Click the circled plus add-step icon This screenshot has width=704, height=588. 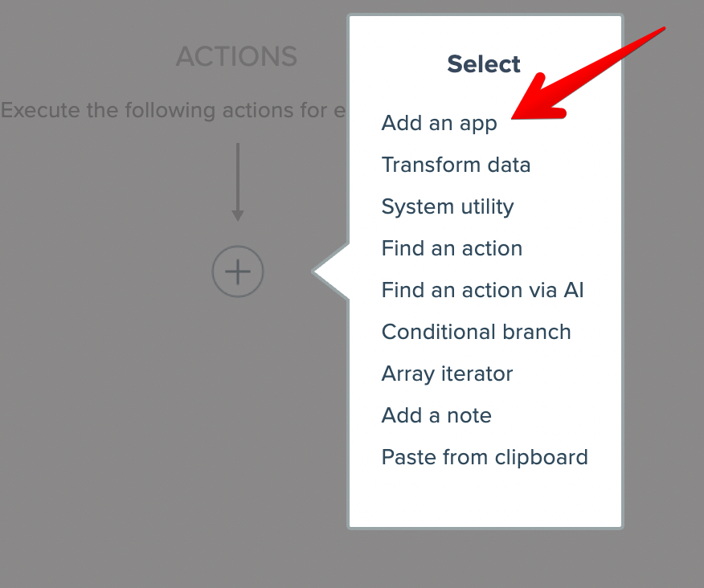tap(238, 272)
